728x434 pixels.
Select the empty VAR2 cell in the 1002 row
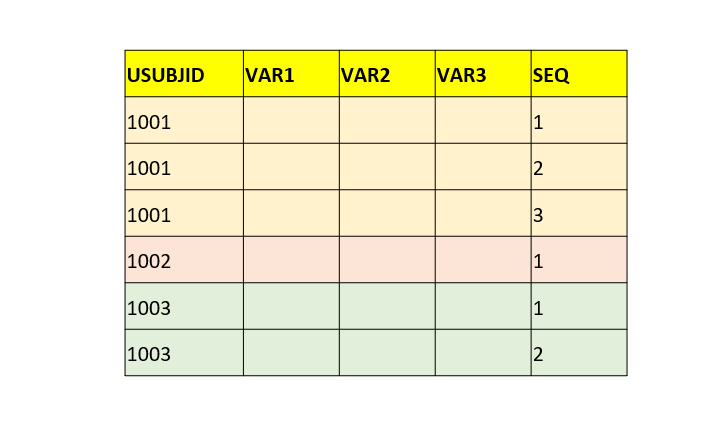[x=387, y=261]
